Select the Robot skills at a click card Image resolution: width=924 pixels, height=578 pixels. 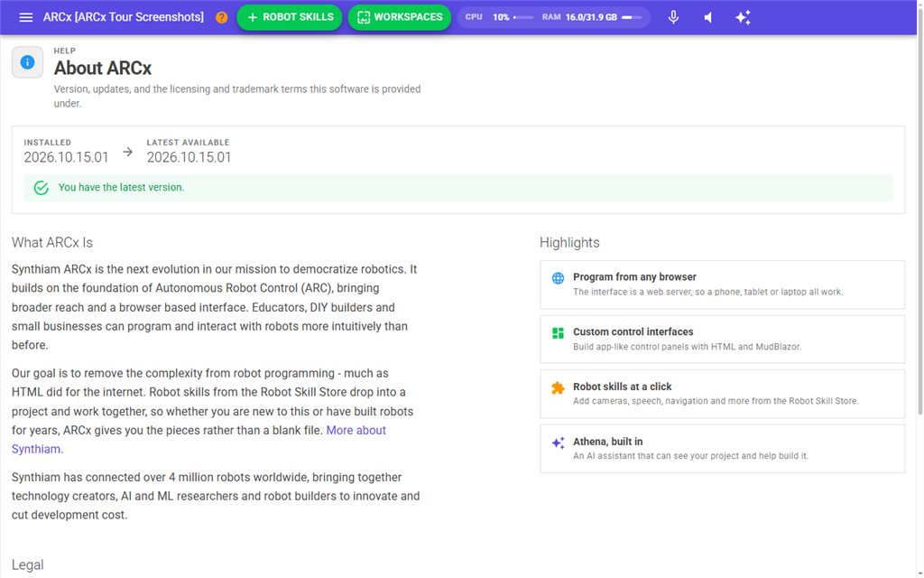pos(722,394)
